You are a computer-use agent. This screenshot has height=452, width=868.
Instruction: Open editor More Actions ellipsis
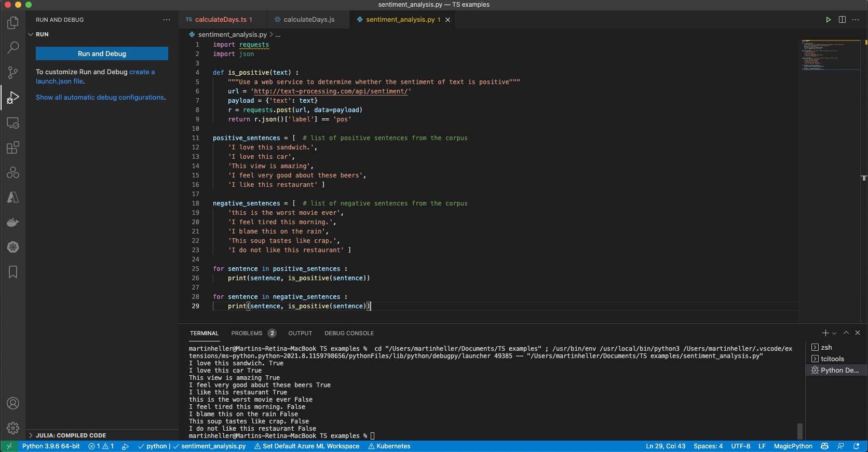pyautogui.click(x=856, y=20)
